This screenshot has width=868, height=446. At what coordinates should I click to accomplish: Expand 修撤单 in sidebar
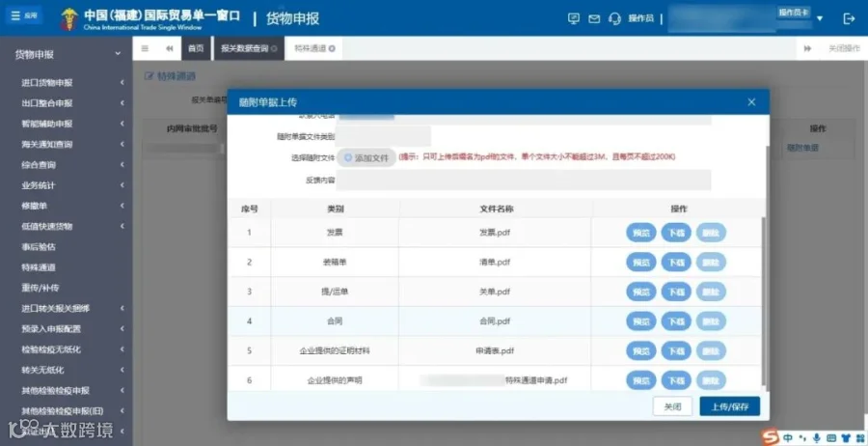coord(67,206)
